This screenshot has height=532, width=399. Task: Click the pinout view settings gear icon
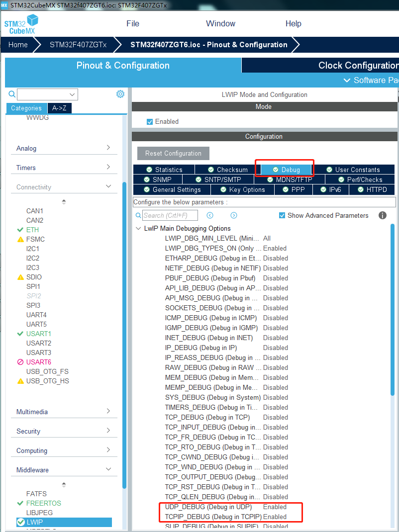[119, 94]
